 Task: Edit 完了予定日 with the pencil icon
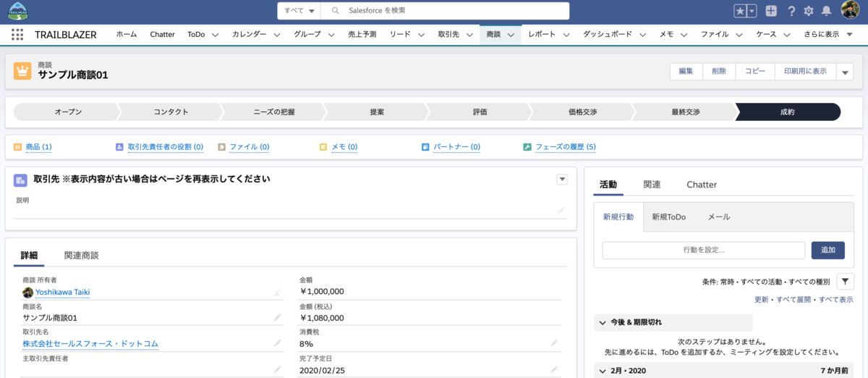(x=554, y=369)
